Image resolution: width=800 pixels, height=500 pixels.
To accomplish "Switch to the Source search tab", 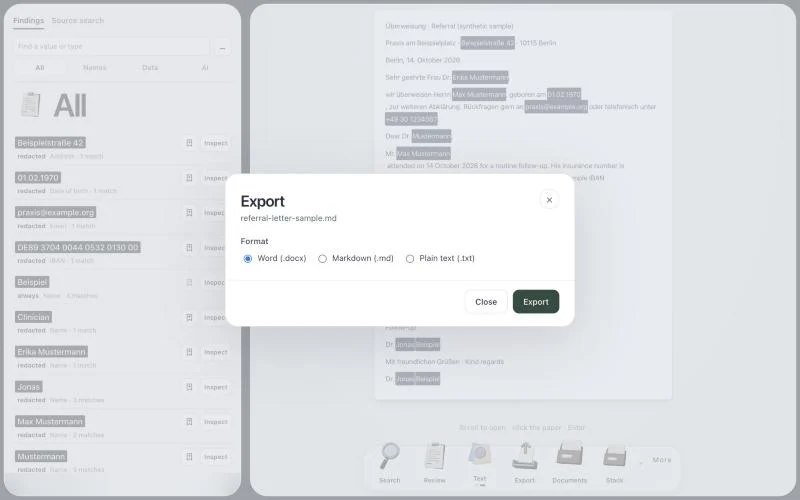I will tap(78, 20).
